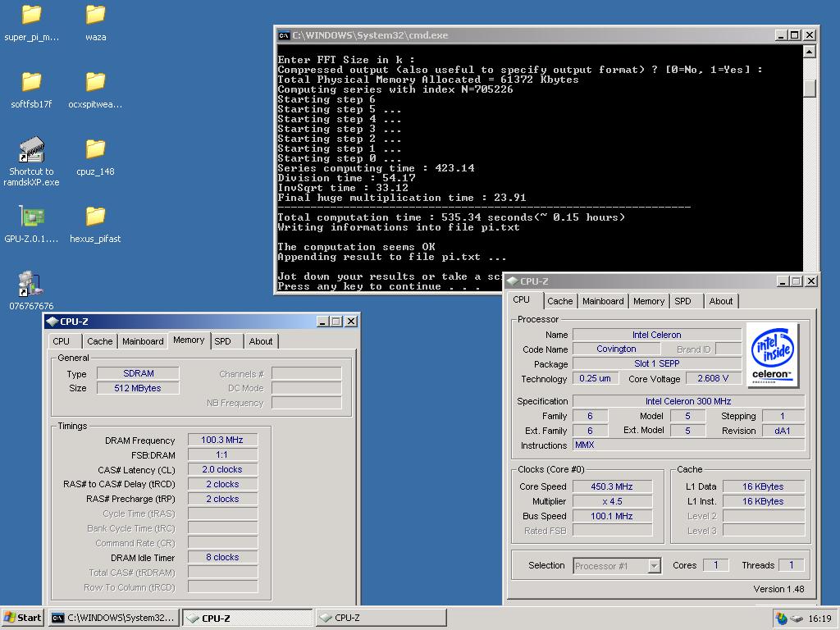The width and height of the screenshot is (840, 630).
Task: Click the Revision dA1 value
Action: point(783,431)
